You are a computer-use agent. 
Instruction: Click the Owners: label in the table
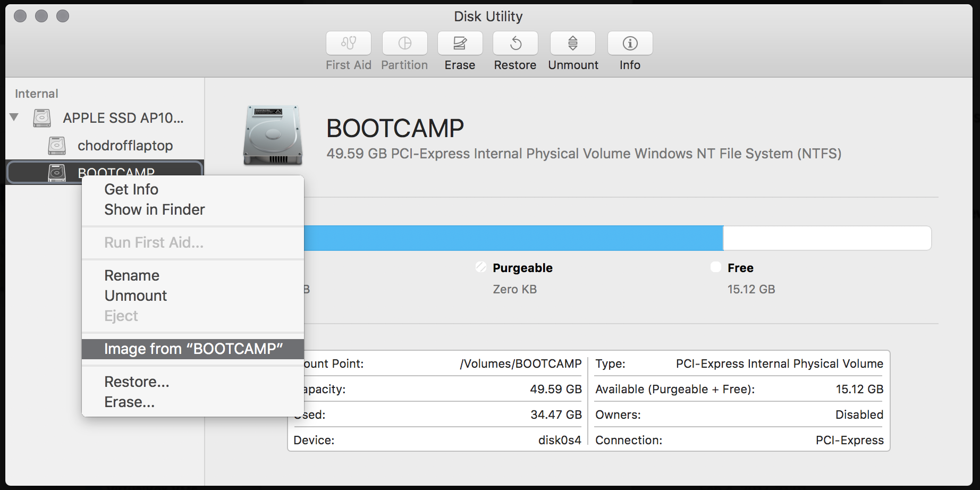618,415
